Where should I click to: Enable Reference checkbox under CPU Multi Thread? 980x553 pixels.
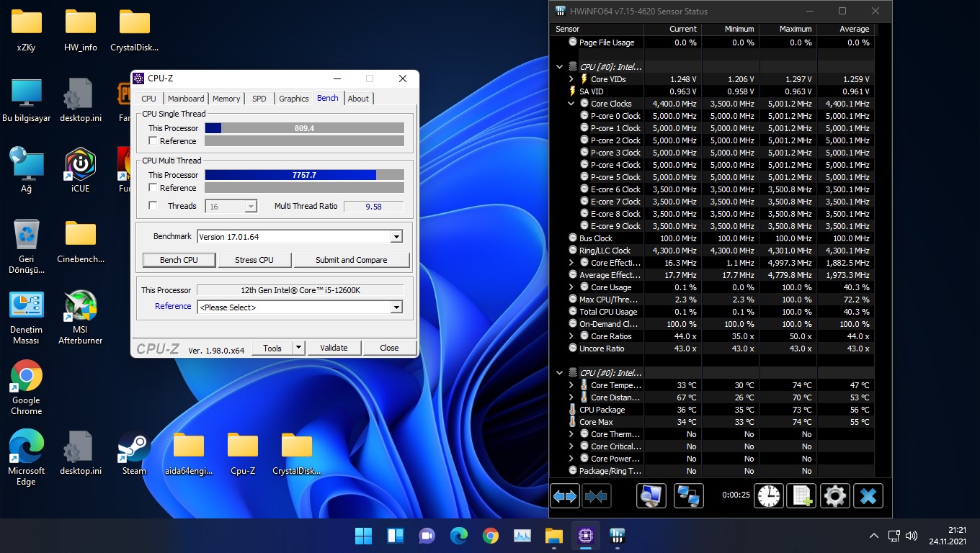pyautogui.click(x=153, y=188)
